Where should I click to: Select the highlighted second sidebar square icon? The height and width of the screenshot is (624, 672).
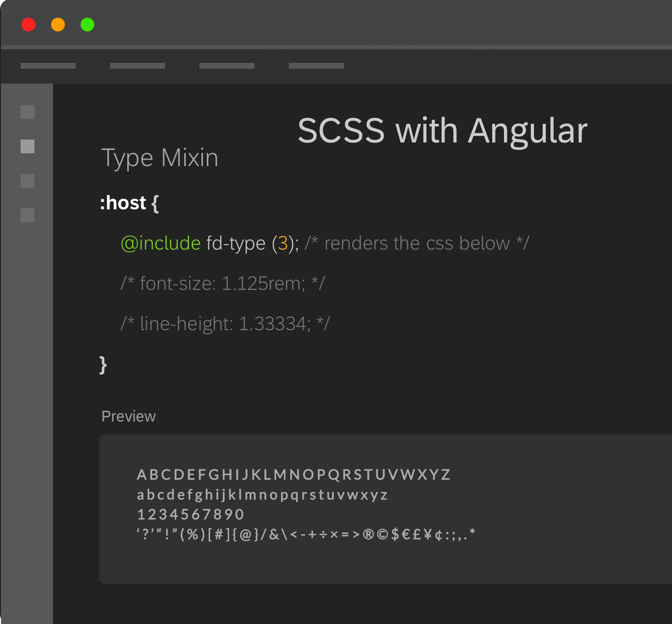(x=28, y=146)
